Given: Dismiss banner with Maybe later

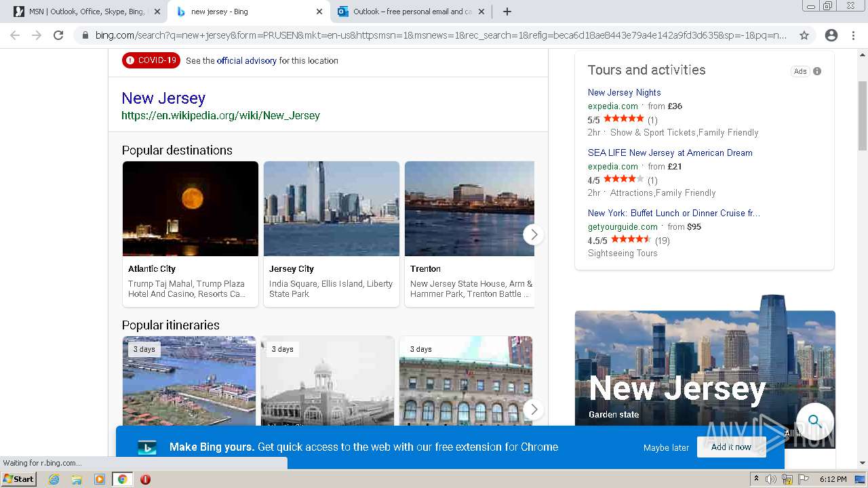Looking at the screenshot, I should pyautogui.click(x=666, y=447).
